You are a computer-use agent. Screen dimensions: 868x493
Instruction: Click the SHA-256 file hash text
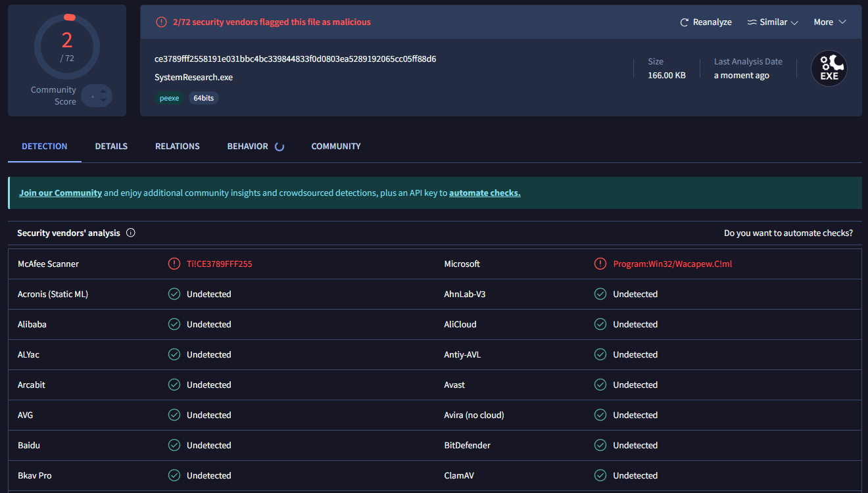tap(295, 59)
